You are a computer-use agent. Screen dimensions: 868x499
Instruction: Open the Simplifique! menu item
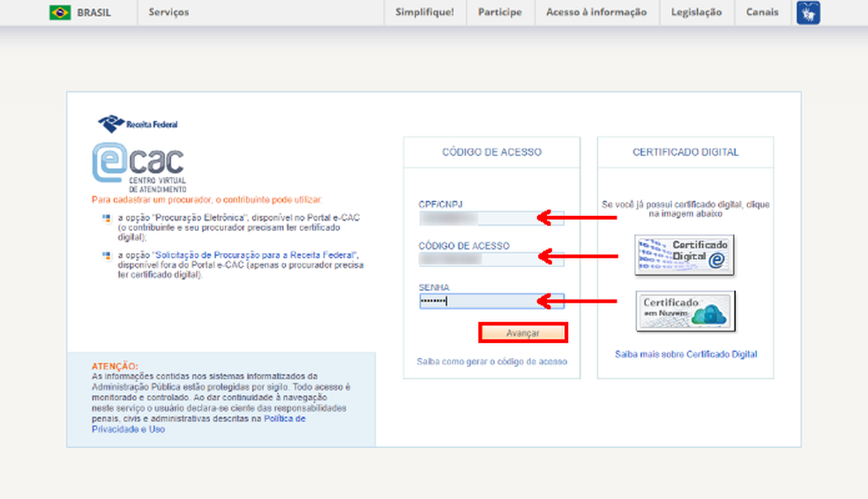(424, 12)
